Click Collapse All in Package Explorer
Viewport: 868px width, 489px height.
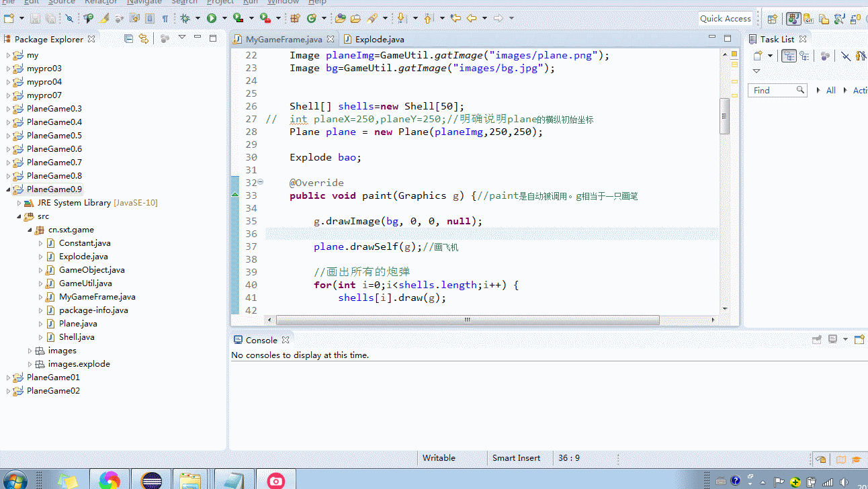pyautogui.click(x=129, y=39)
